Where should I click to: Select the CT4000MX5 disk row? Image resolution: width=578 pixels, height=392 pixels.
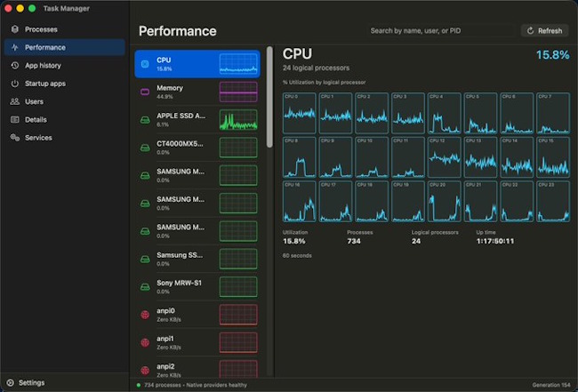[x=197, y=148]
